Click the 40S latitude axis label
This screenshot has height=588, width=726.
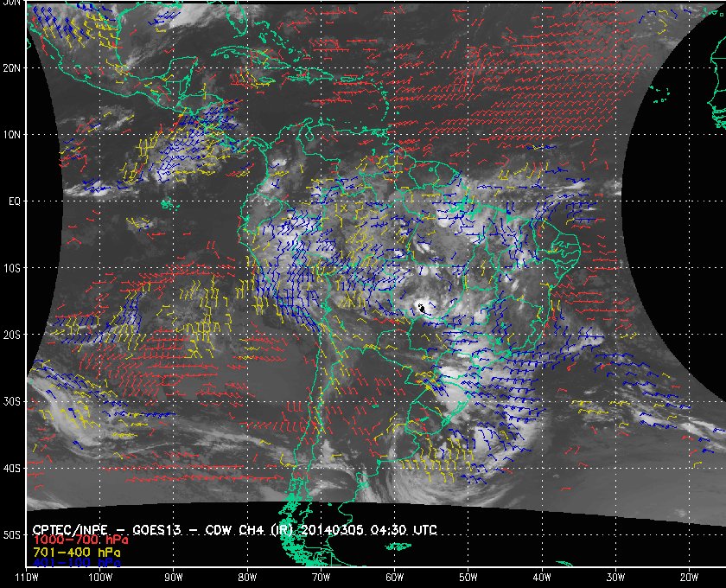(x=11, y=468)
